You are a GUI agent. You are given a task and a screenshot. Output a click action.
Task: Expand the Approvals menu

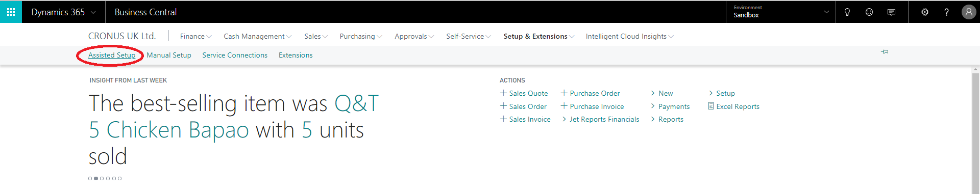(x=414, y=36)
